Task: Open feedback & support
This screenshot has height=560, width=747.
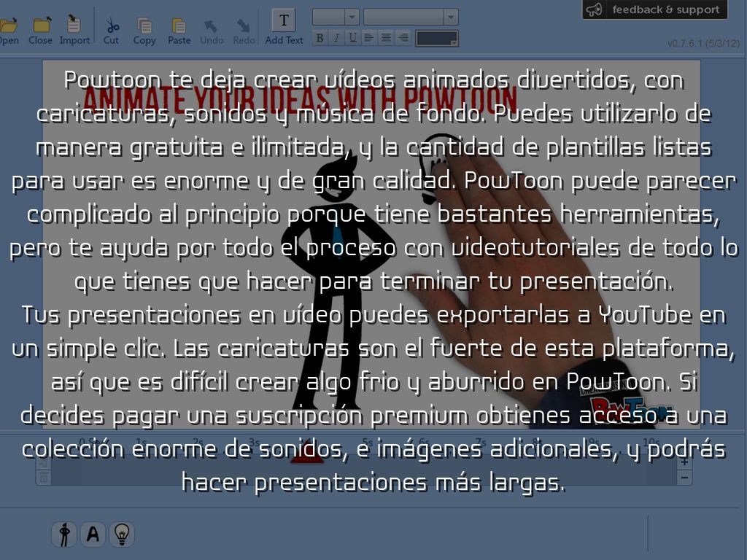Action: coord(655,10)
